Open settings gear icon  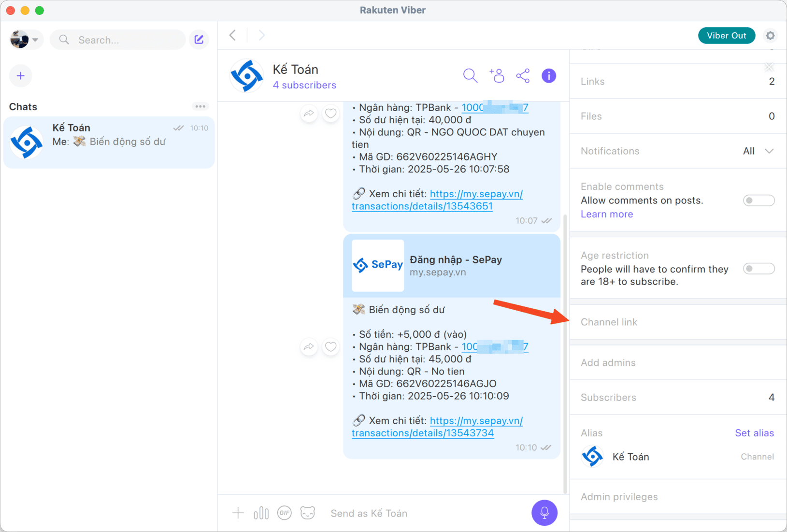click(770, 35)
